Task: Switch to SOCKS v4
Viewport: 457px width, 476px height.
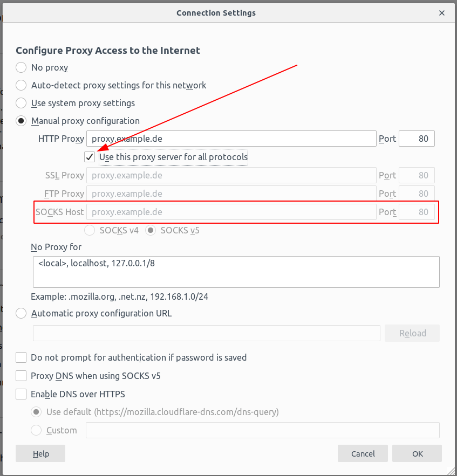Action: (x=89, y=230)
